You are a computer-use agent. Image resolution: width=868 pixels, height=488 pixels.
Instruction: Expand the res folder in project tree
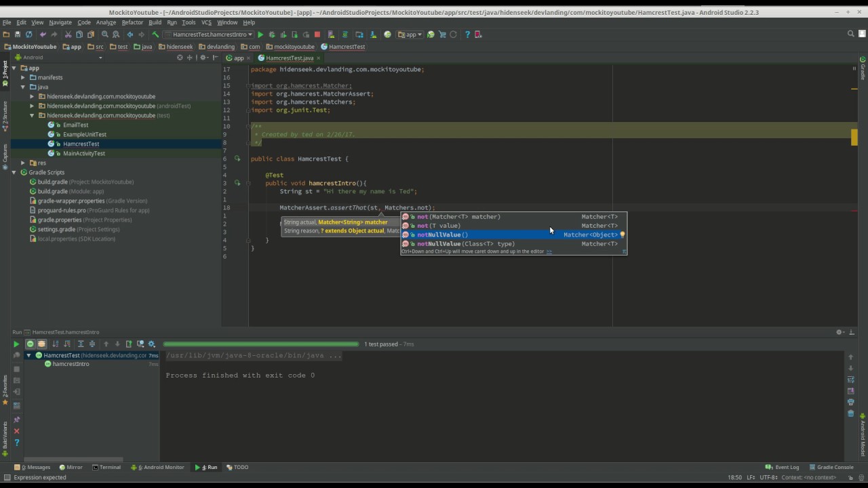[23, 163]
